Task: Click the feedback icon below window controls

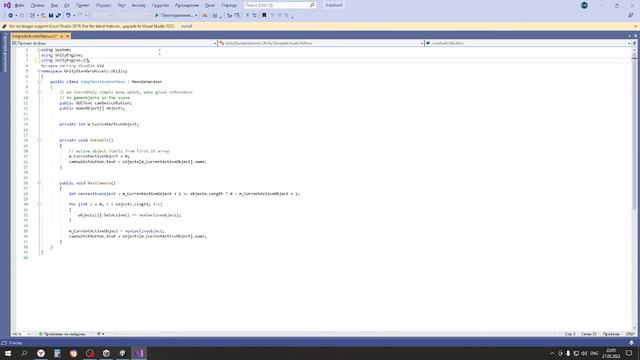Action: 631,15
